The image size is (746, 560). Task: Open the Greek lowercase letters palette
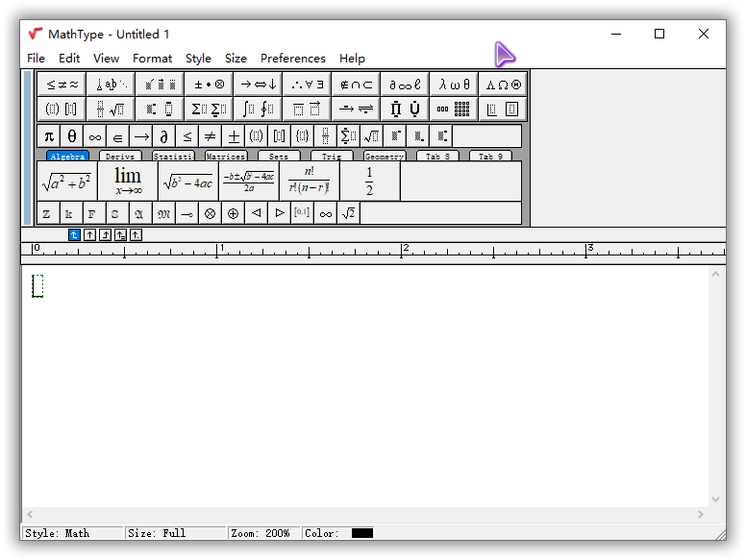coord(454,85)
